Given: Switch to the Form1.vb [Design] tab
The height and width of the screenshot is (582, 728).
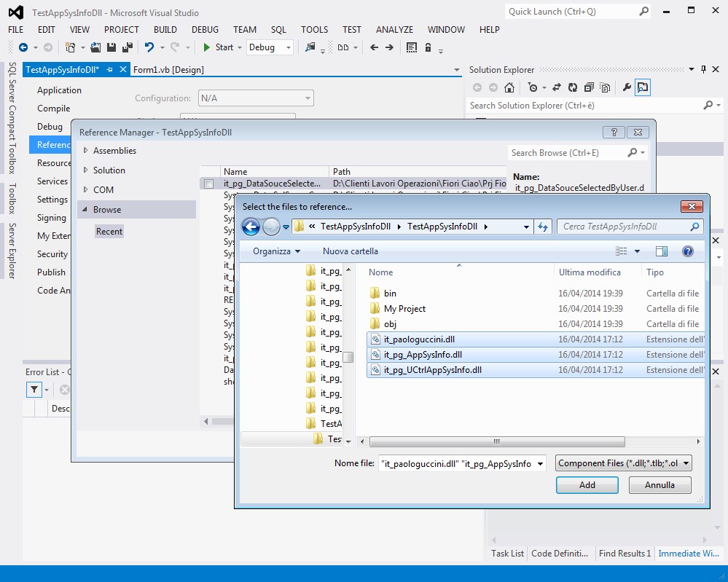Looking at the screenshot, I should tap(168, 70).
